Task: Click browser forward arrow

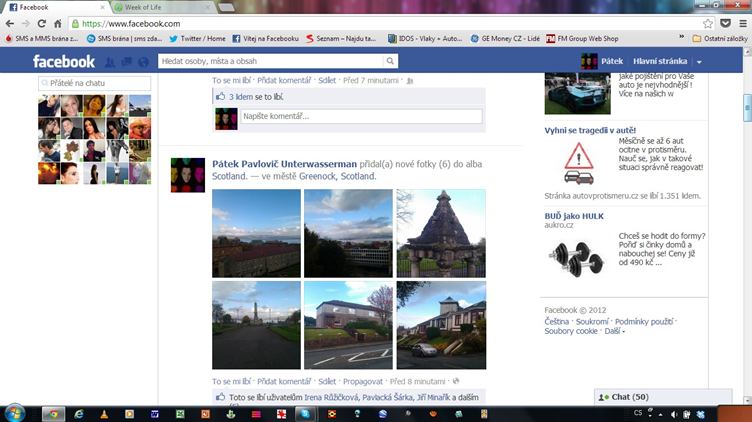Action: (x=26, y=23)
